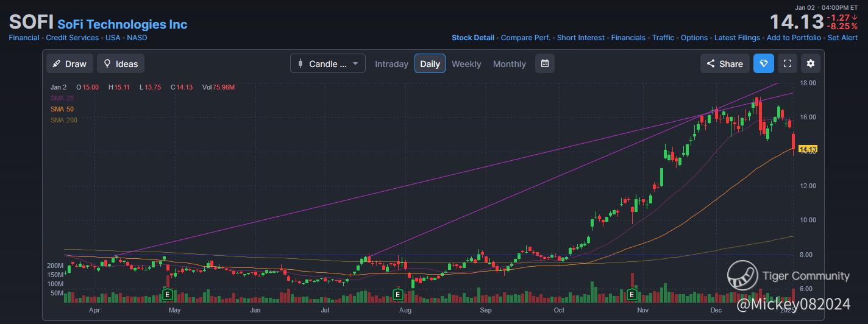868x324 pixels.
Task: Expand the Candle chart type dropdown
Action: click(328, 63)
